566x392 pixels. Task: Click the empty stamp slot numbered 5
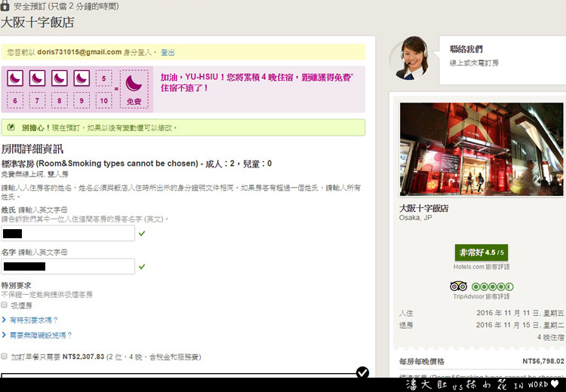pyautogui.click(x=104, y=78)
